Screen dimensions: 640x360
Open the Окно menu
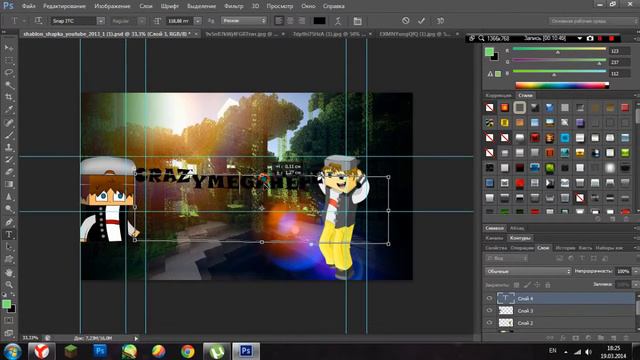tap(308, 6)
